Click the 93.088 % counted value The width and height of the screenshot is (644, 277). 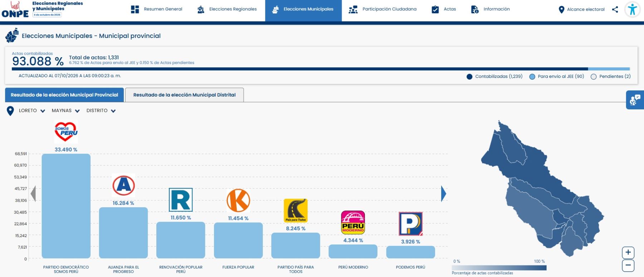[x=38, y=61]
